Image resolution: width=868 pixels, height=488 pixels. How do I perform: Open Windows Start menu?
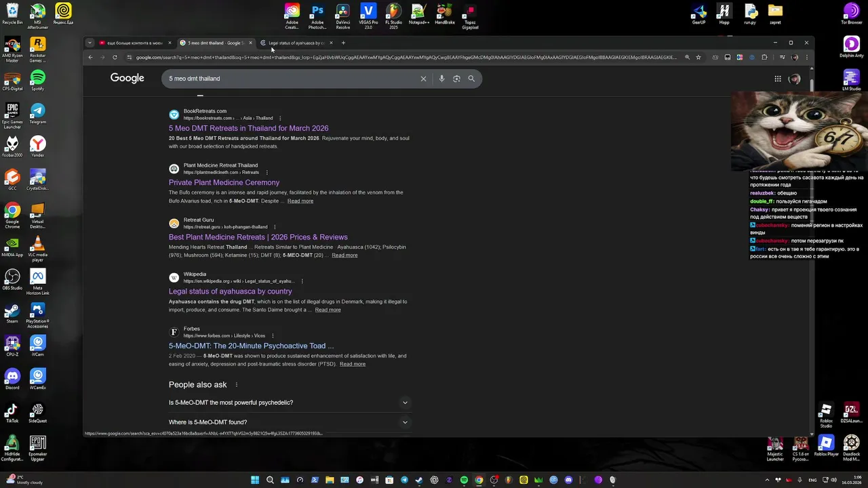pos(255,480)
